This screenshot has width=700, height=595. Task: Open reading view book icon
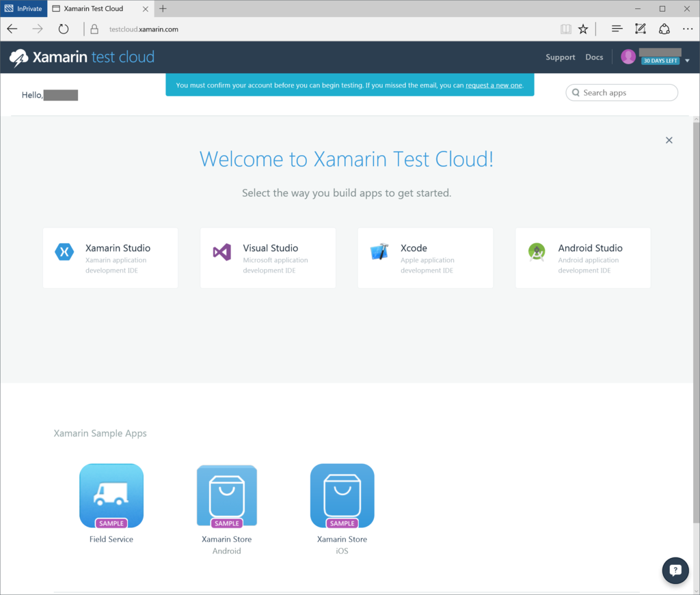pyautogui.click(x=565, y=29)
